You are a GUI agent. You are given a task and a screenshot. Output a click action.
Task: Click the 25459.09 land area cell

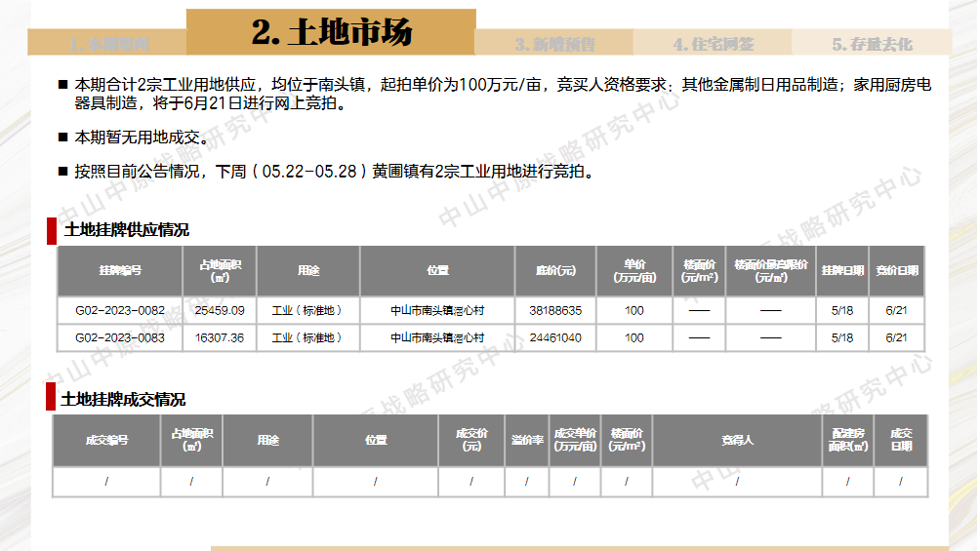(x=220, y=310)
